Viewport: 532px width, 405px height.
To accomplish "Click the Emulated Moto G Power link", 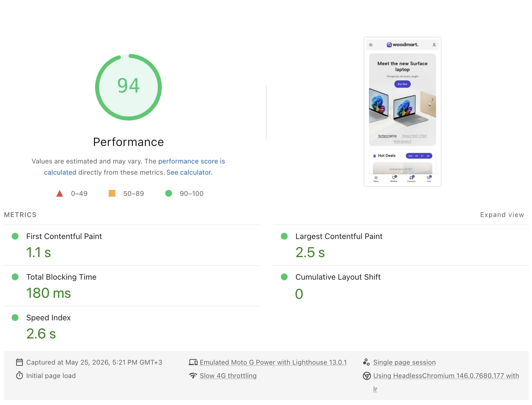I will (273, 362).
